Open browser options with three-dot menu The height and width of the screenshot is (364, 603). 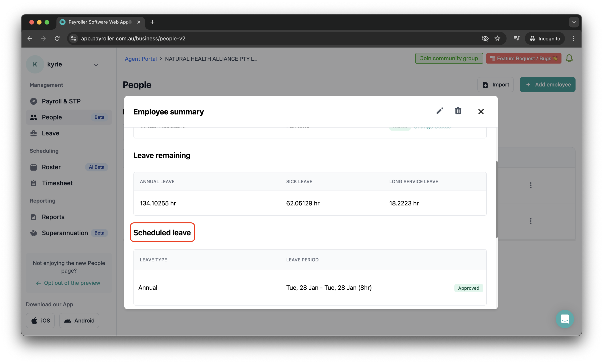[x=573, y=38]
